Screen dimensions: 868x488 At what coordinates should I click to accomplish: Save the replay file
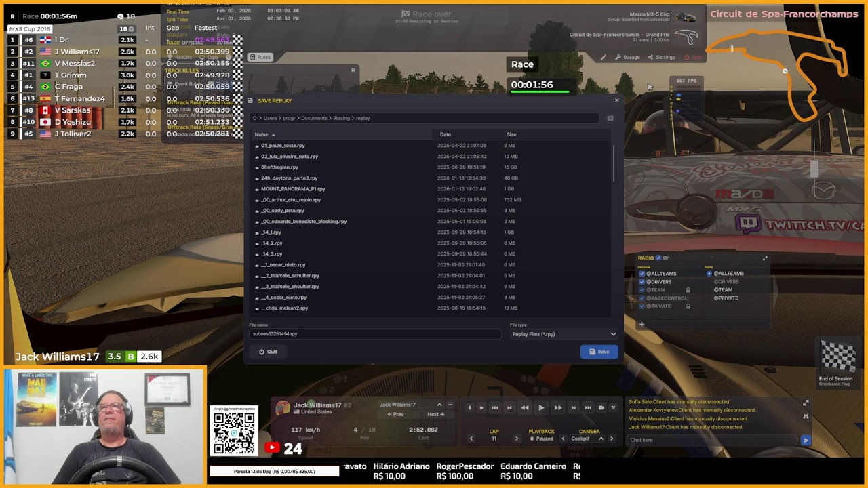[x=599, y=352]
